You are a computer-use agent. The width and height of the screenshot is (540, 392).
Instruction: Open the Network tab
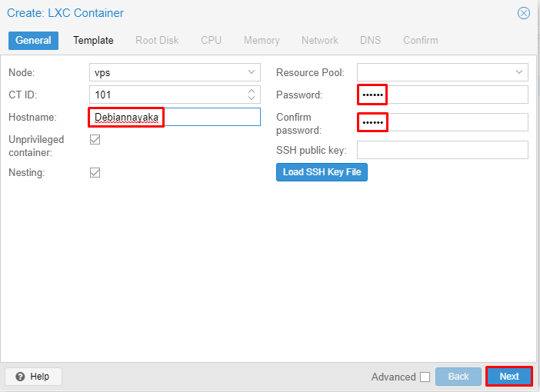coord(320,40)
